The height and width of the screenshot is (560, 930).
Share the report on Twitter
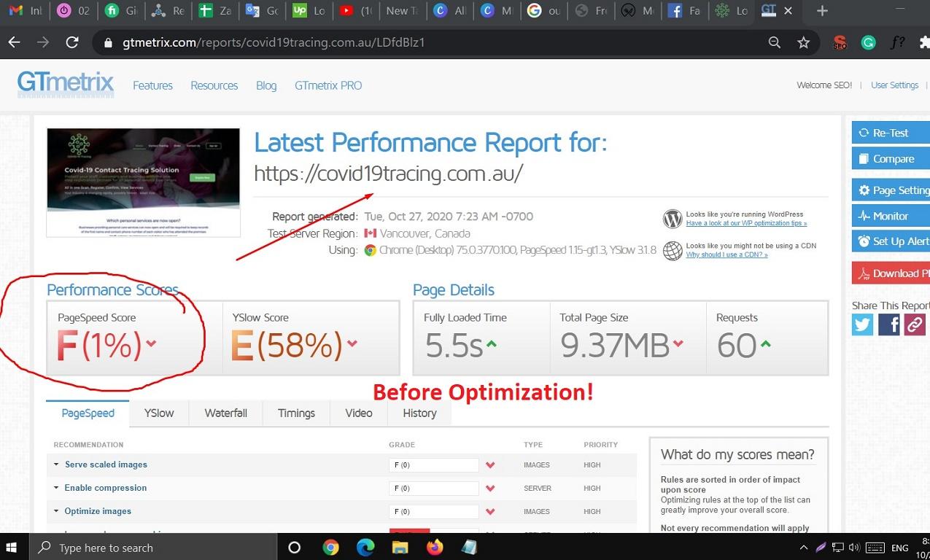[x=861, y=324]
